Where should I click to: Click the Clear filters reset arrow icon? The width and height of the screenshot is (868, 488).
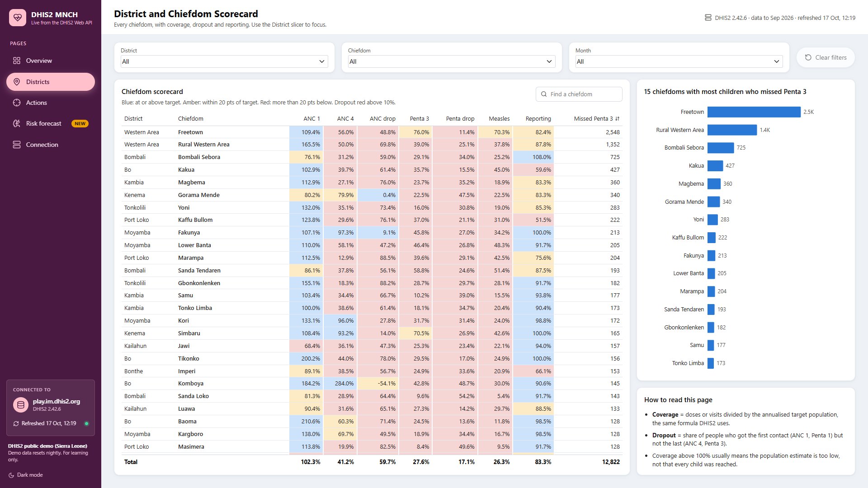click(808, 57)
